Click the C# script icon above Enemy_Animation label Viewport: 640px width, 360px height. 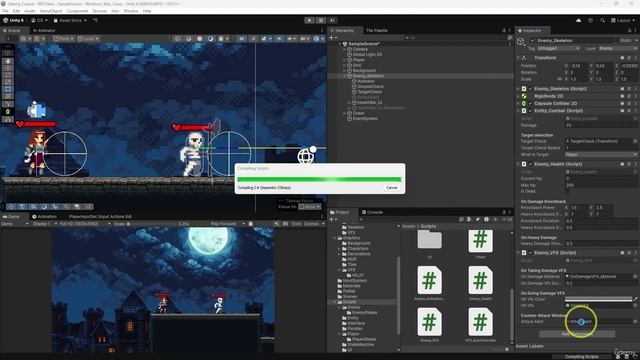coord(429,280)
